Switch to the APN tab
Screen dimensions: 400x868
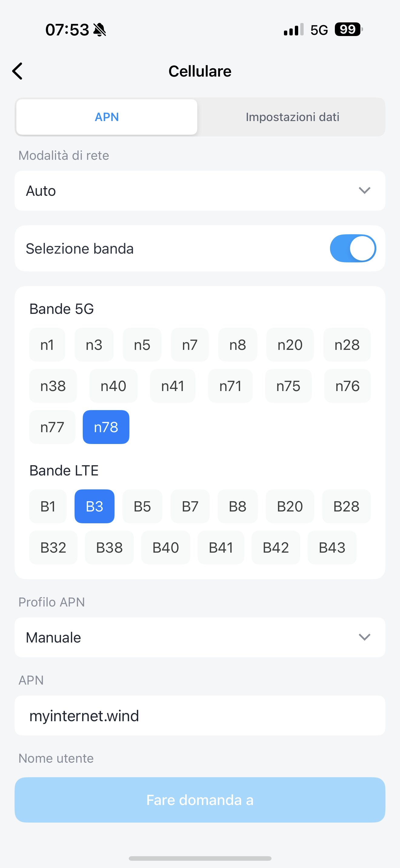click(107, 117)
